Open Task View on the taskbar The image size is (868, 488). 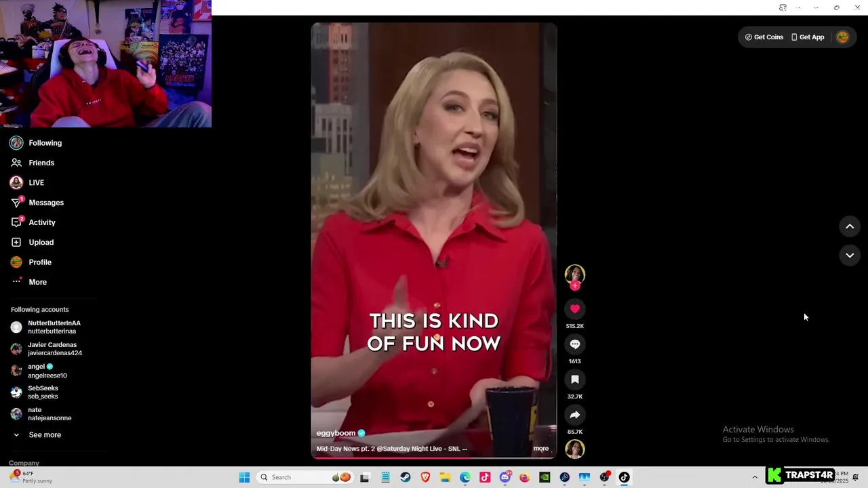(x=365, y=477)
